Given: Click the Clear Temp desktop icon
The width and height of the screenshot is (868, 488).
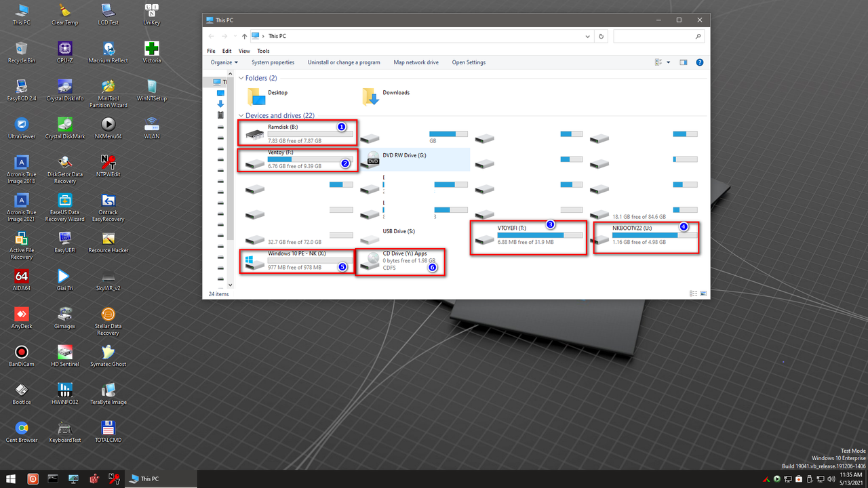Looking at the screenshot, I should pos(65,15).
